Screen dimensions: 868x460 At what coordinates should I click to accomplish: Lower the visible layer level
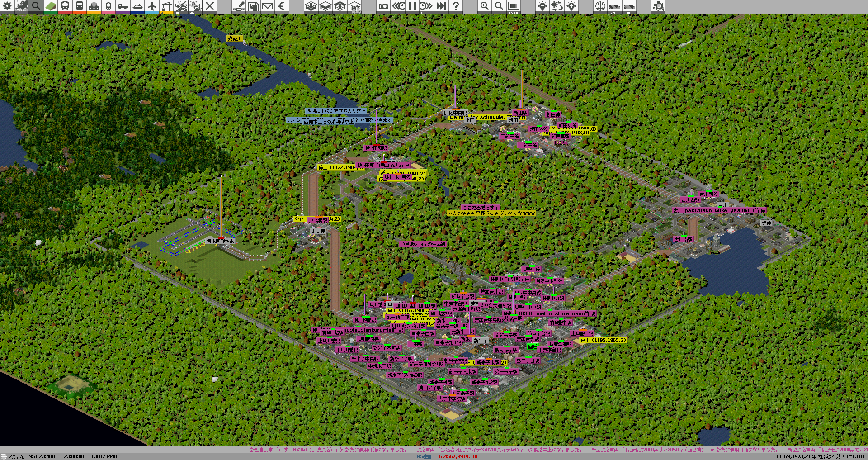pyautogui.click(x=311, y=6)
